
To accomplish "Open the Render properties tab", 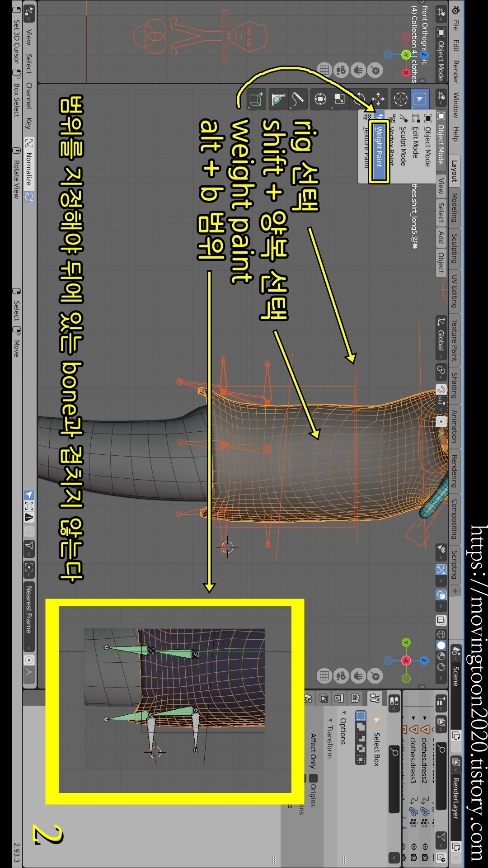I will [x=355, y=698].
